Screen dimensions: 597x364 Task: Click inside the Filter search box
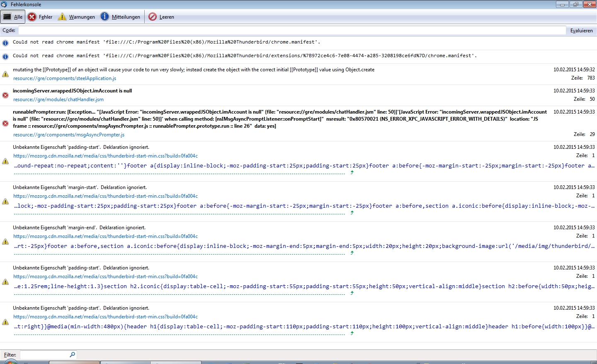[44, 355]
